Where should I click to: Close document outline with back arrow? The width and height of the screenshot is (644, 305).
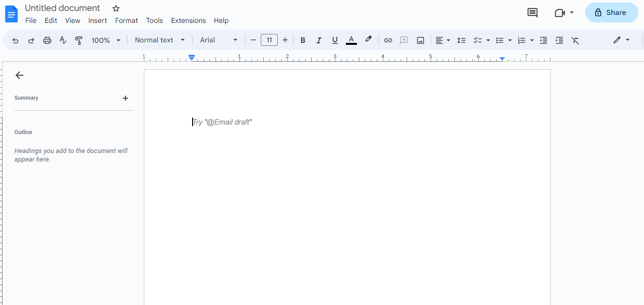pos(19,75)
